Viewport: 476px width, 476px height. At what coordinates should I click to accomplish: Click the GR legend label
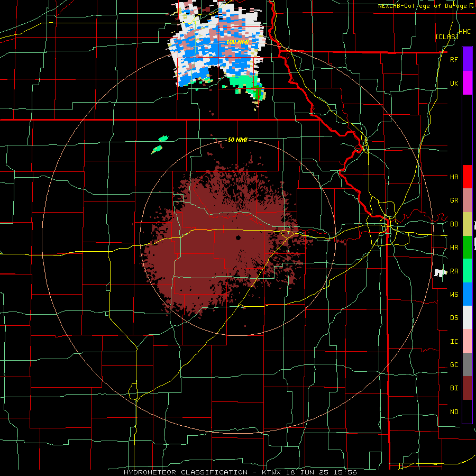454,200
